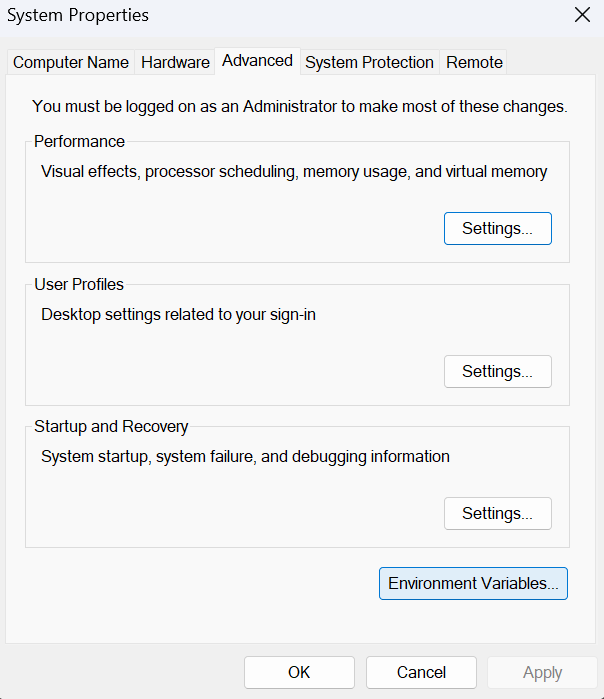Open Startup and Recovery Settings button
The height and width of the screenshot is (699, 604).
click(x=497, y=514)
